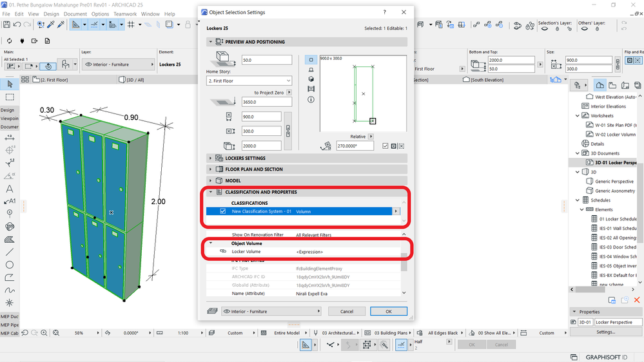Open the Teamwork menu
644x362 pixels.
(125, 14)
